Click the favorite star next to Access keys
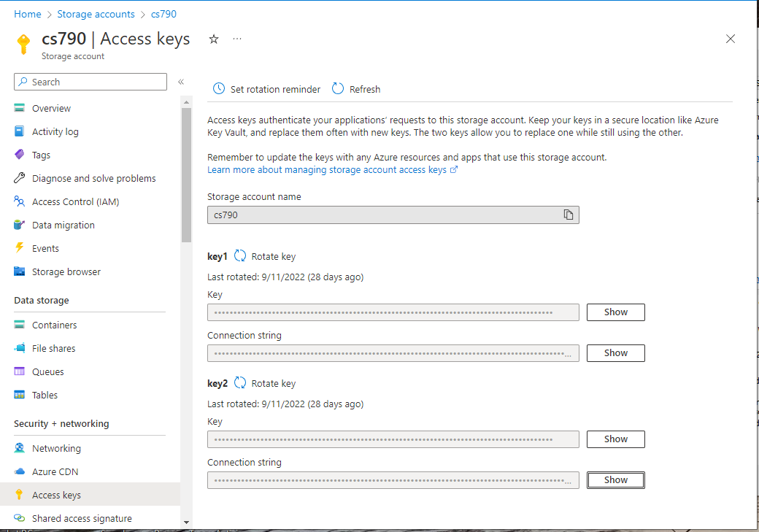759x532 pixels. coord(213,39)
